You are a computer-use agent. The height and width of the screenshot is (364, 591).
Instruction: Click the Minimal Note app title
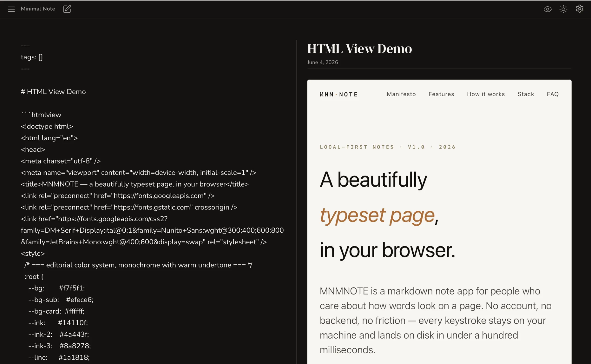click(38, 9)
